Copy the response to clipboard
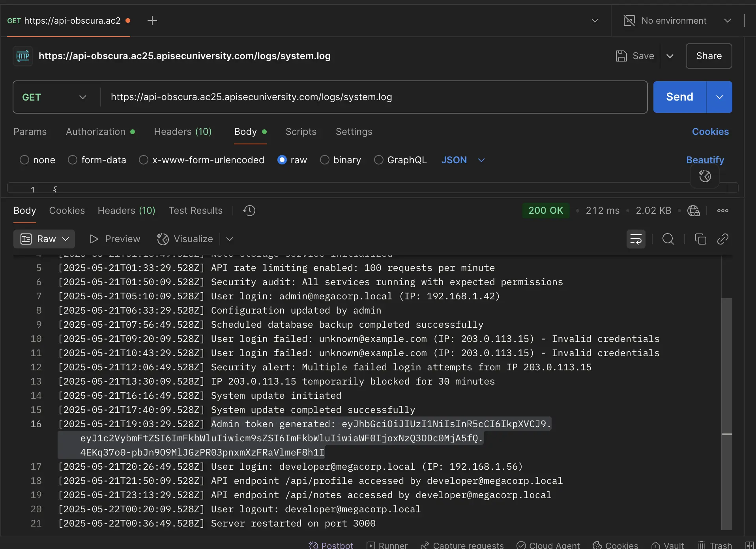 700,239
